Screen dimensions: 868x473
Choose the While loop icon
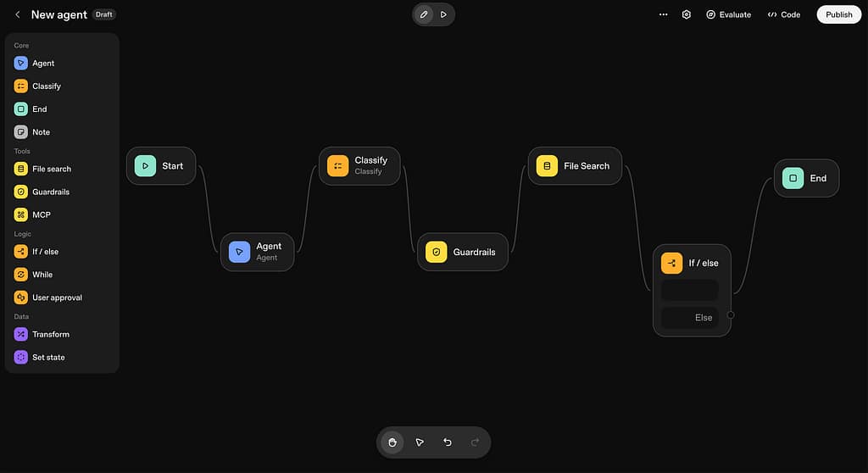click(x=21, y=275)
